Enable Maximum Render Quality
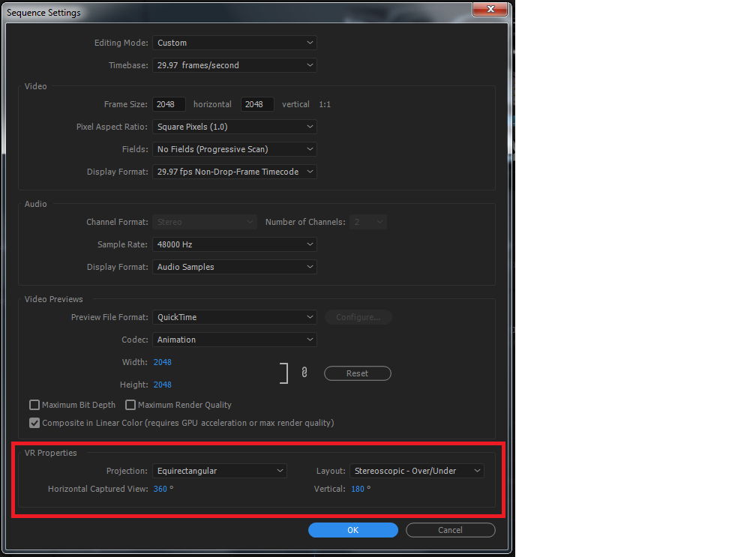 click(130, 405)
